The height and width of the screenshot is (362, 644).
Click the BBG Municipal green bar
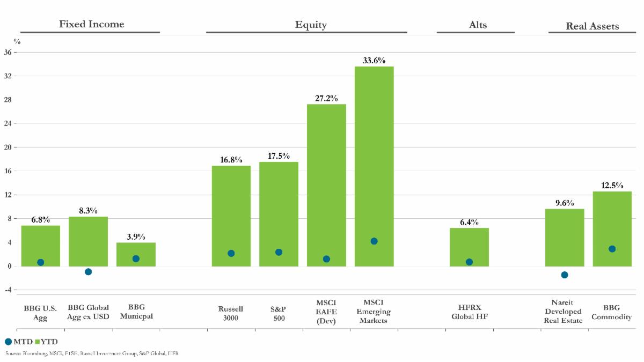[x=136, y=251]
